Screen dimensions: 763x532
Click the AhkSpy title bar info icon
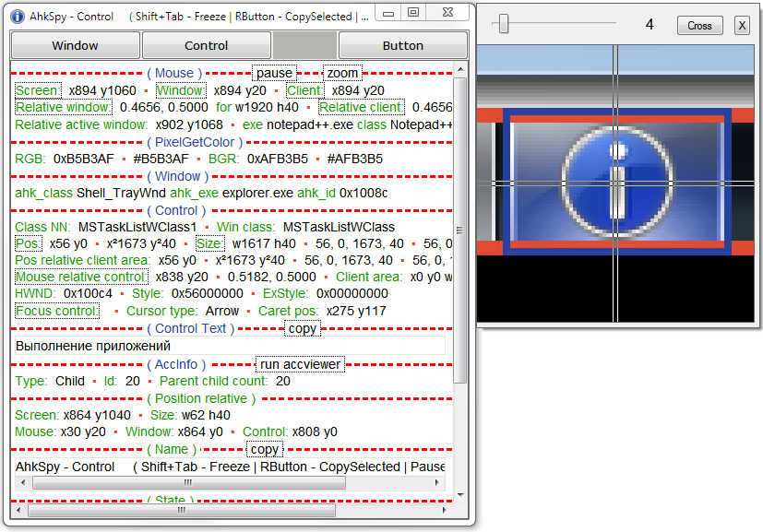pos(17,17)
